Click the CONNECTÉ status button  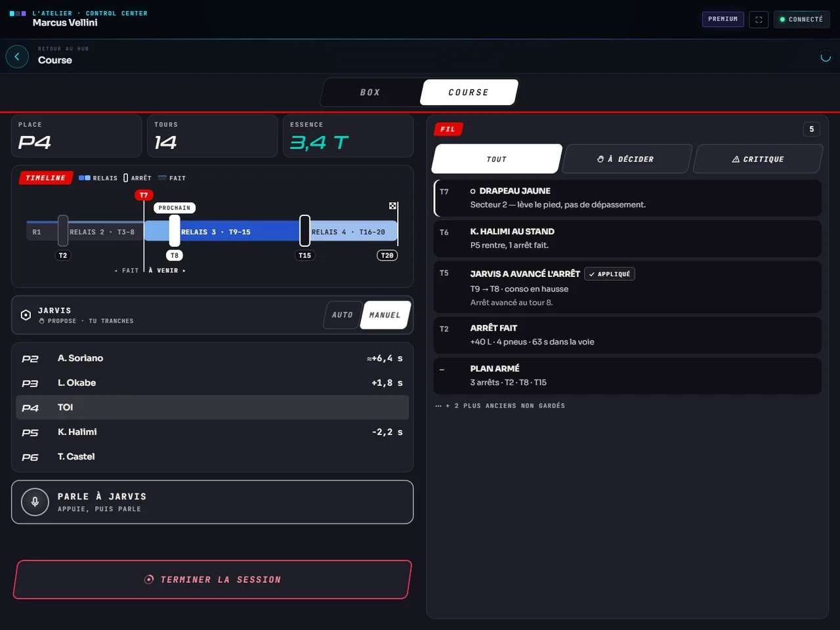click(801, 20)
